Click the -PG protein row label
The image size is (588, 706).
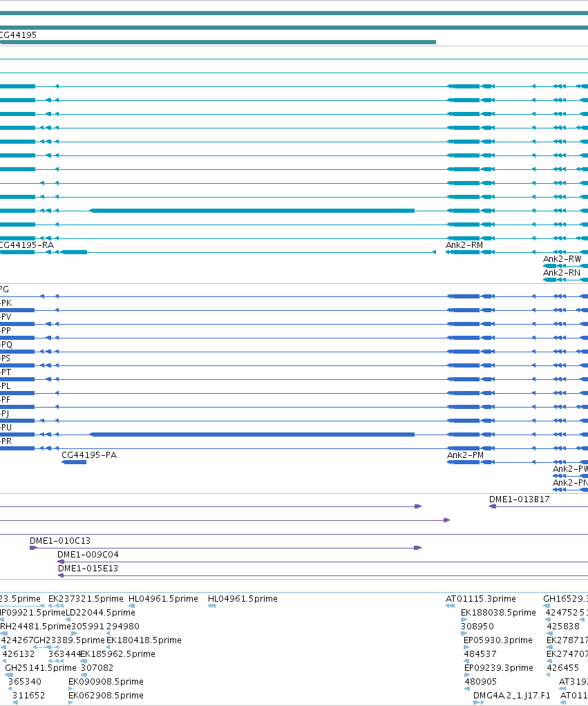pyautogui.click(x=5, y=289)
